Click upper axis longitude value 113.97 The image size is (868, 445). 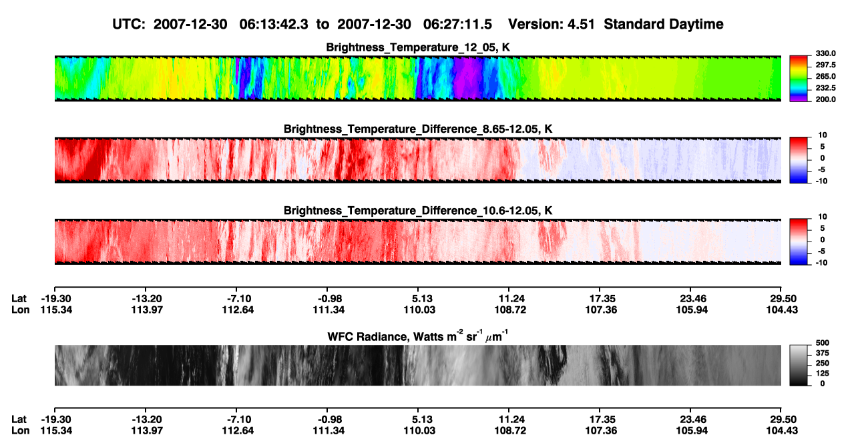[146, 310]
